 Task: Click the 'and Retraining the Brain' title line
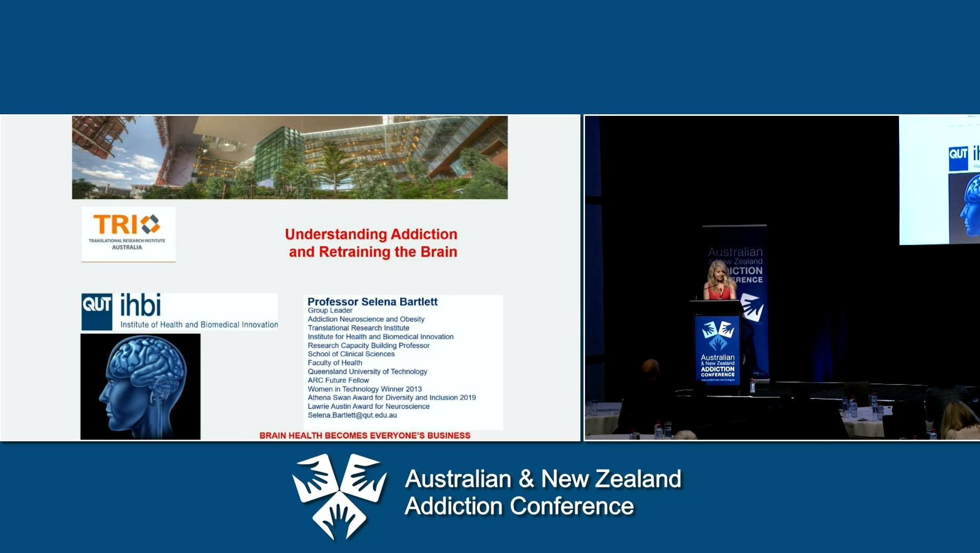pos(373,252)
